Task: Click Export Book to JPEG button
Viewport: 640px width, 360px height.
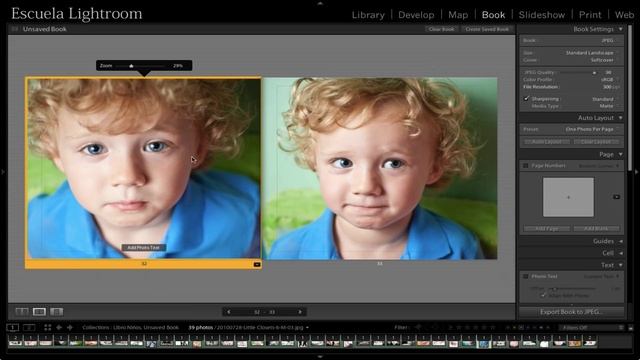Action: point(571,312)
